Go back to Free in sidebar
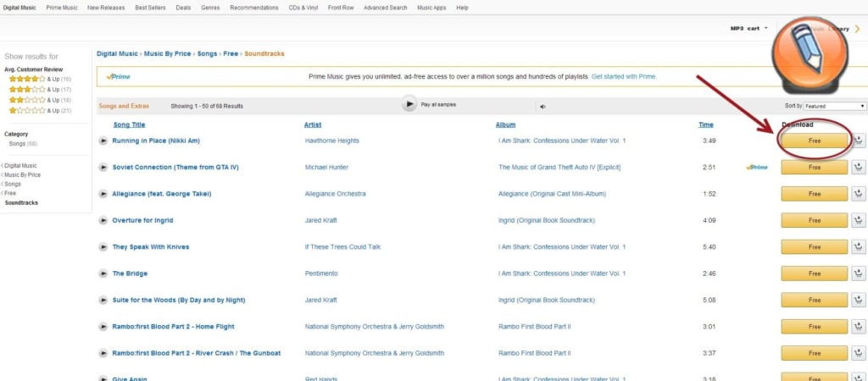This screenshot has height=381, width=868. (x=10, y=194)
